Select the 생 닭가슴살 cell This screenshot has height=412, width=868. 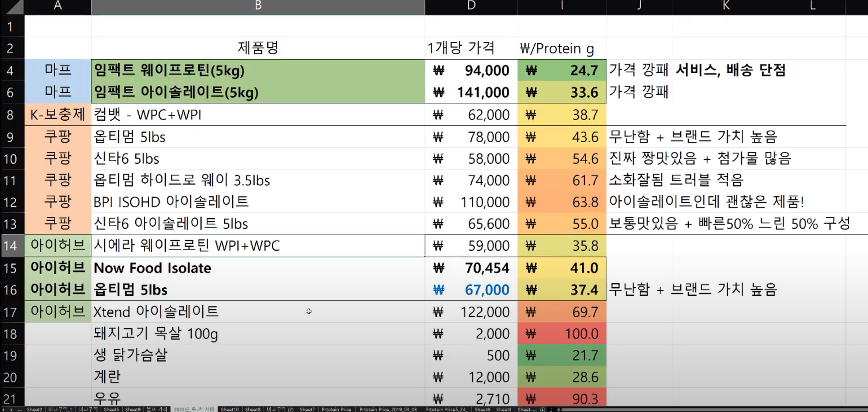(258, 355)
